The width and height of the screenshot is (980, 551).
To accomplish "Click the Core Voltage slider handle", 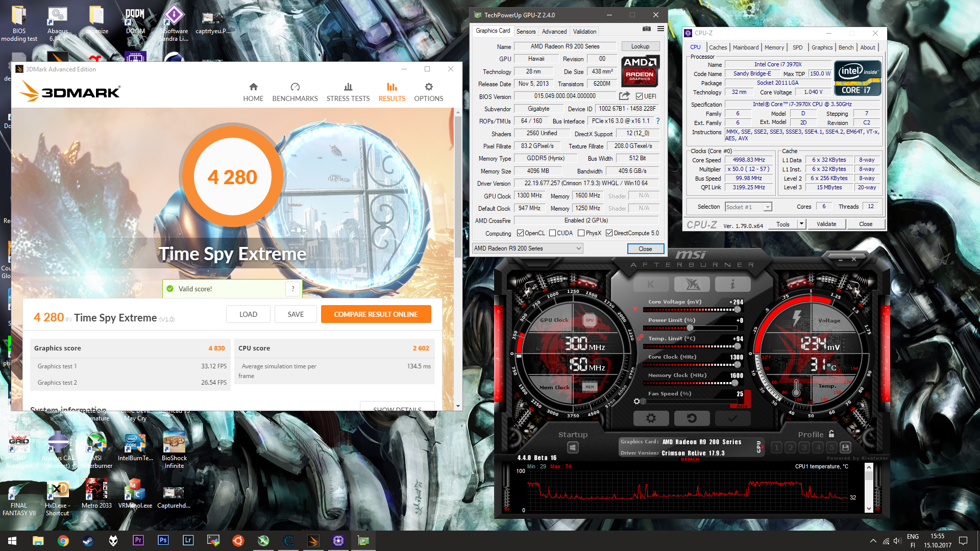I will pos(737,310).
